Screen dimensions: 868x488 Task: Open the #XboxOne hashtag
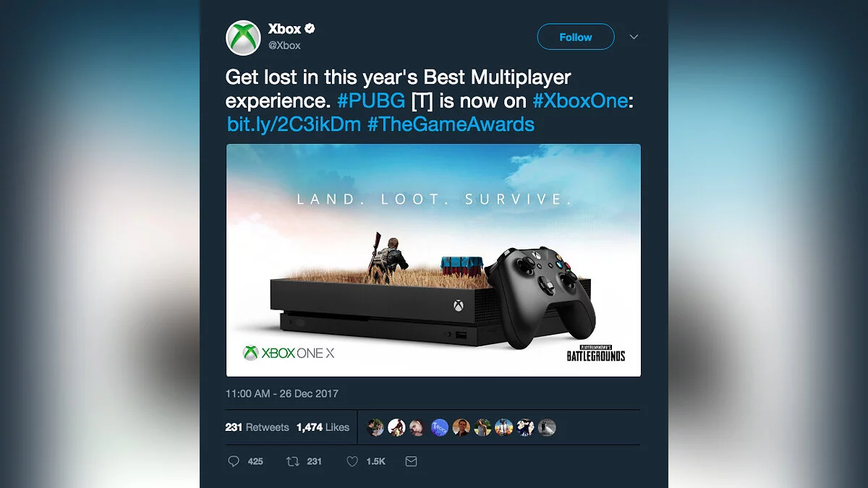pyautogui.click(x=579, y=100)
